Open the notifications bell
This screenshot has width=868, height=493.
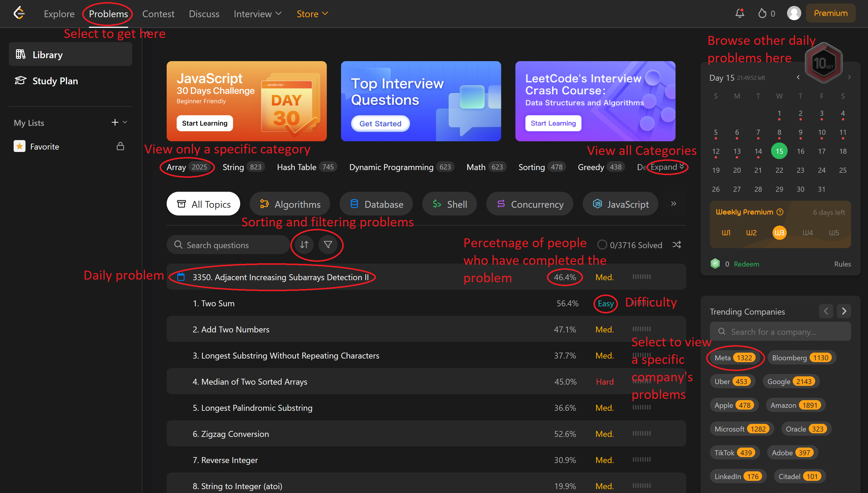click(740, 13)
